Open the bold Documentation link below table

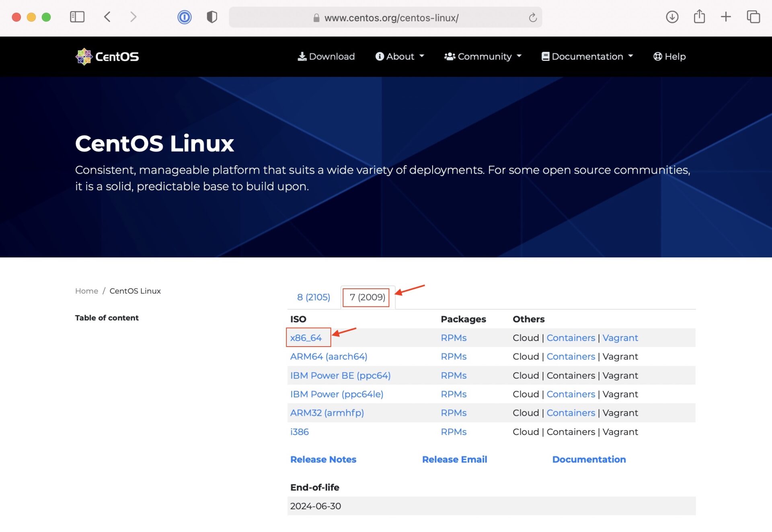coord(589,459)
